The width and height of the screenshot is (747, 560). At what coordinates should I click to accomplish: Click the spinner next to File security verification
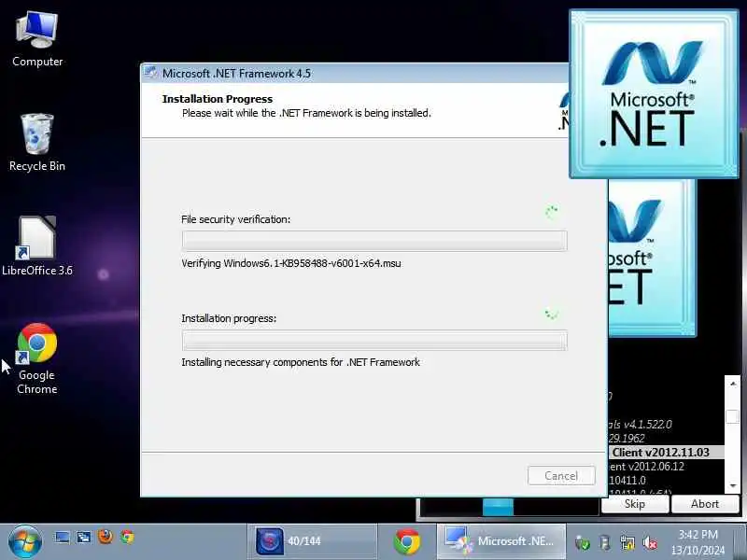click(x=552, y=212)
